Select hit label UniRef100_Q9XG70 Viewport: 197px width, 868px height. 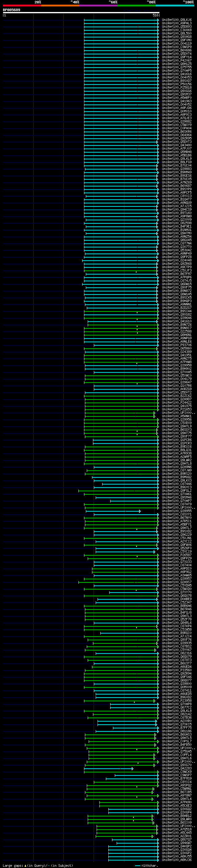point(177,765)
